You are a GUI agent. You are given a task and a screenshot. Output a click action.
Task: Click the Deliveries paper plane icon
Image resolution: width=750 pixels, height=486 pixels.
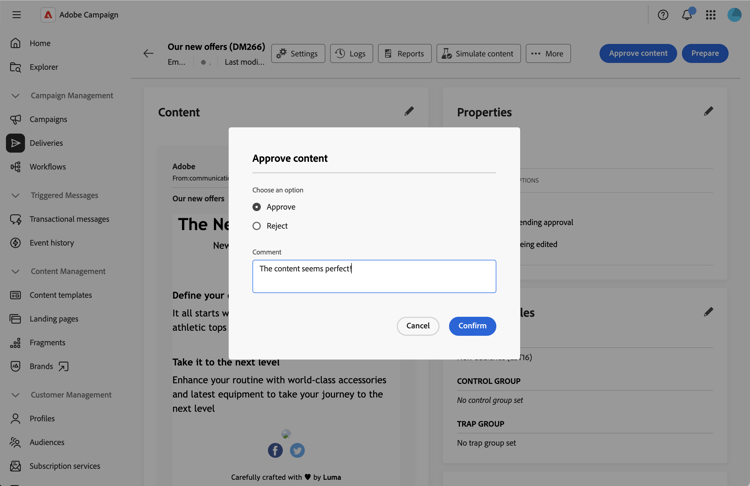click(15, 143)
